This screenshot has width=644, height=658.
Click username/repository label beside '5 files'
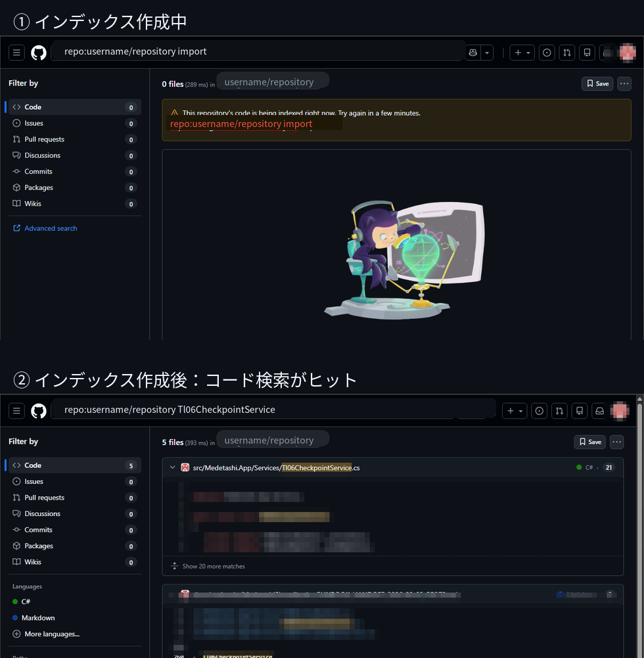click(273, 440)
